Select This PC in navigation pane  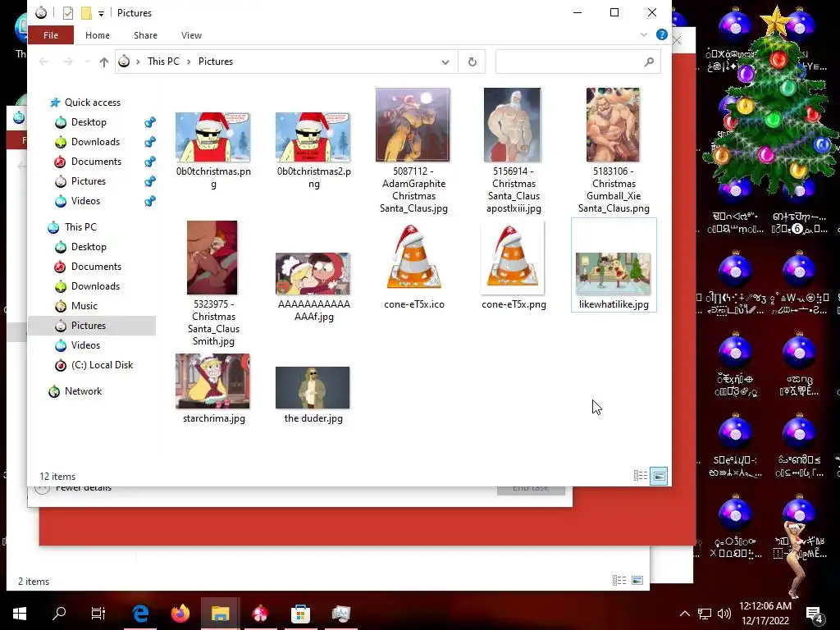80,227
